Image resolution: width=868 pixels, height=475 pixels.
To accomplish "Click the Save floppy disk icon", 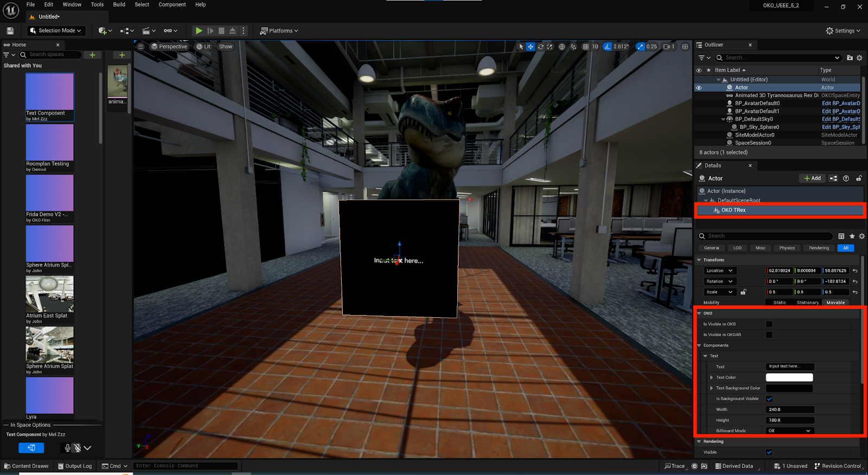I will 10,31.
